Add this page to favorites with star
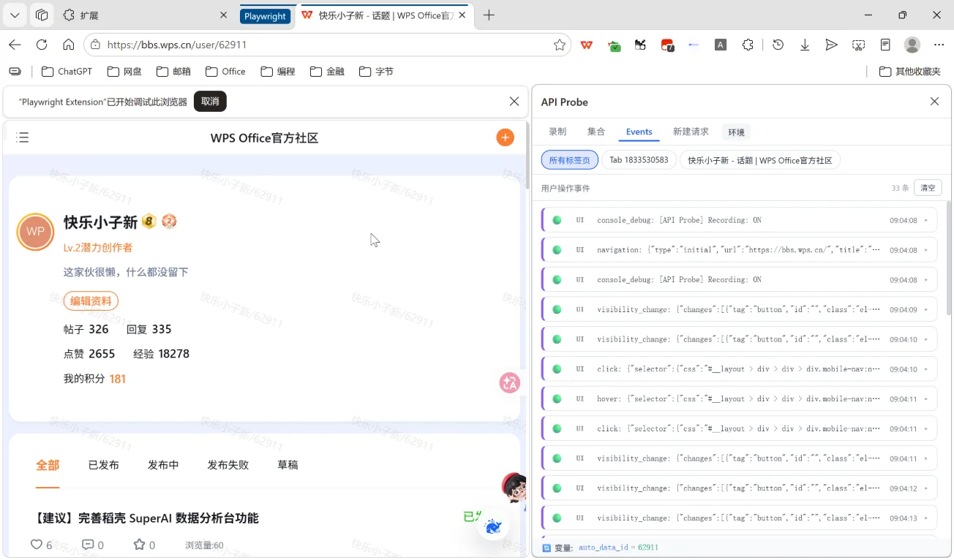954x560 pixels. 560,45
